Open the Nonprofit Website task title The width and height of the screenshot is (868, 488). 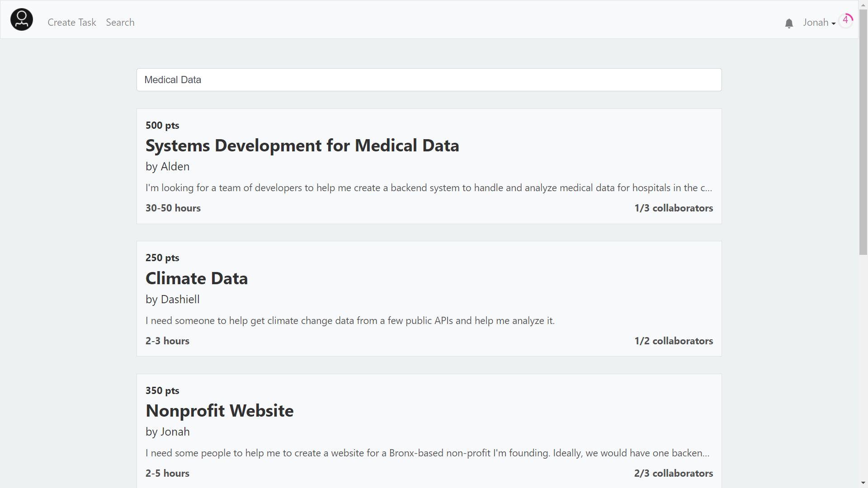[x=220, y=411]
